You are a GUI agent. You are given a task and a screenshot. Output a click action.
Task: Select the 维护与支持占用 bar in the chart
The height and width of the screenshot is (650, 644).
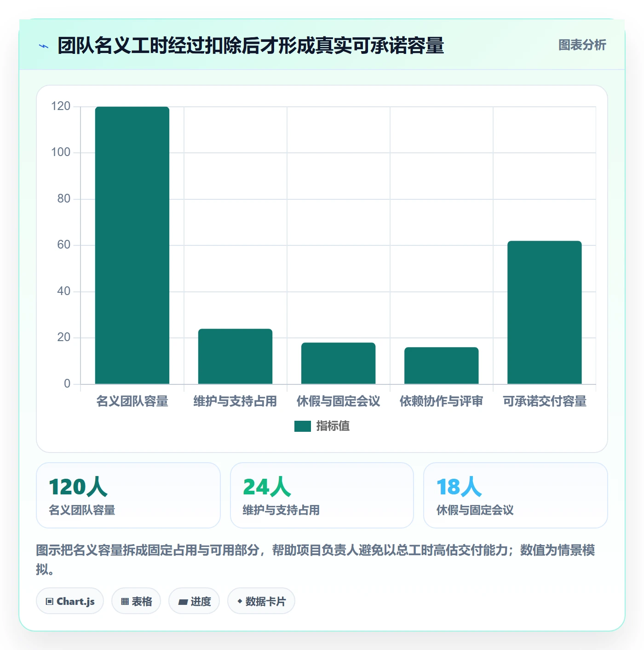(235, 356)
